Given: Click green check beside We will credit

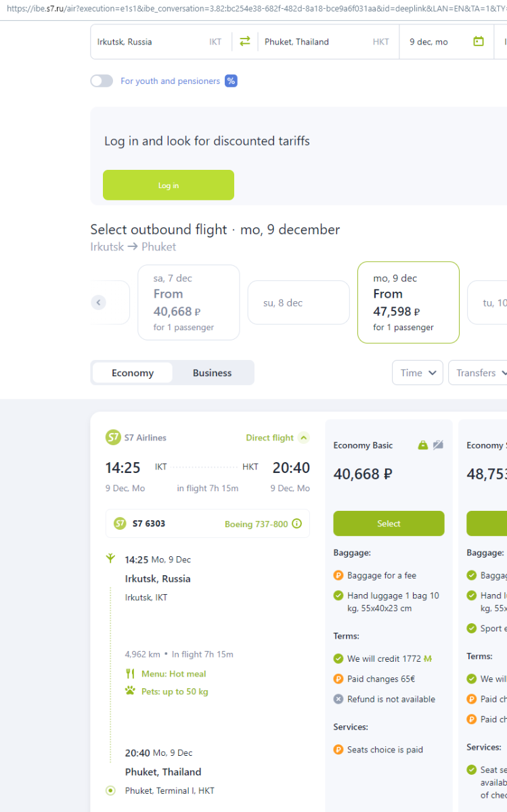Looking at the screenshot, I should pyautogui.click(x=338, y=658).
